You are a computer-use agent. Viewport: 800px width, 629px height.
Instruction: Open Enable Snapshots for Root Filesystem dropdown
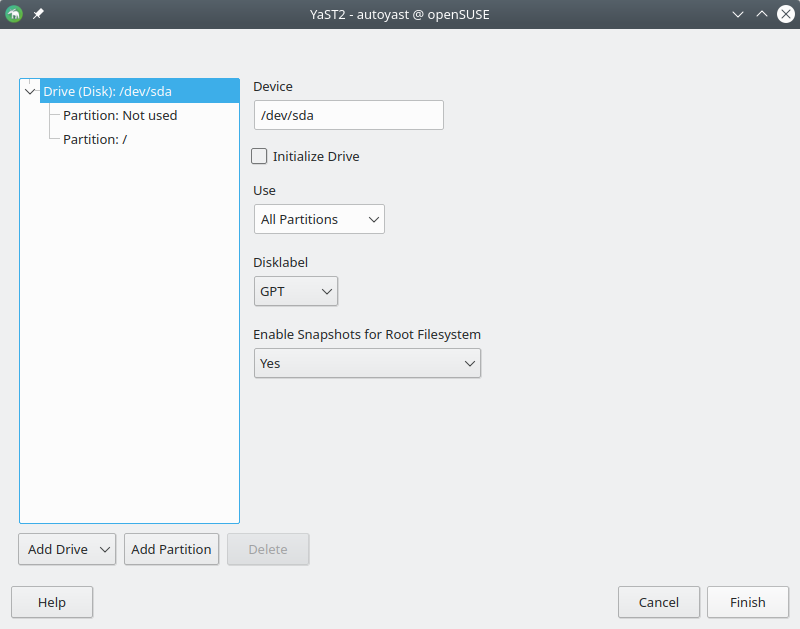click(367, 363)
